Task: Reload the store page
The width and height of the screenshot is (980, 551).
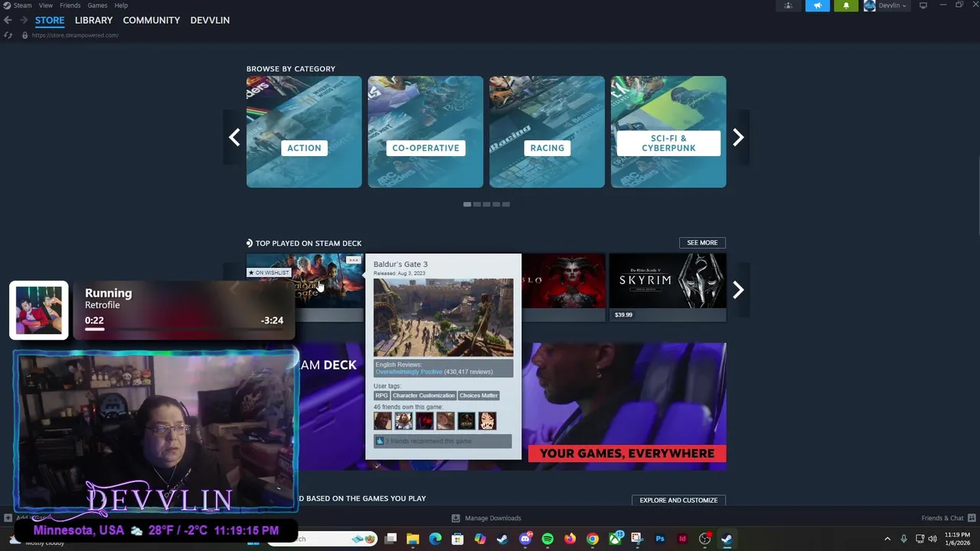Action: (x=8, y=35)
